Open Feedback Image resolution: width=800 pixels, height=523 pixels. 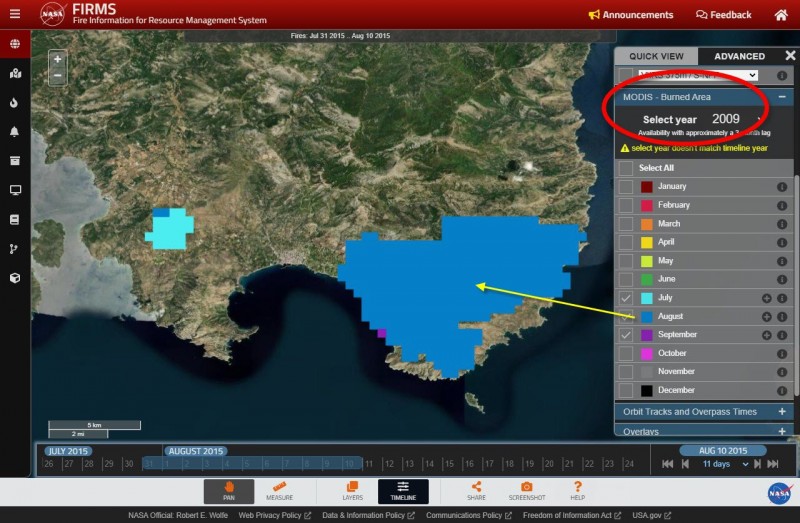723,15
